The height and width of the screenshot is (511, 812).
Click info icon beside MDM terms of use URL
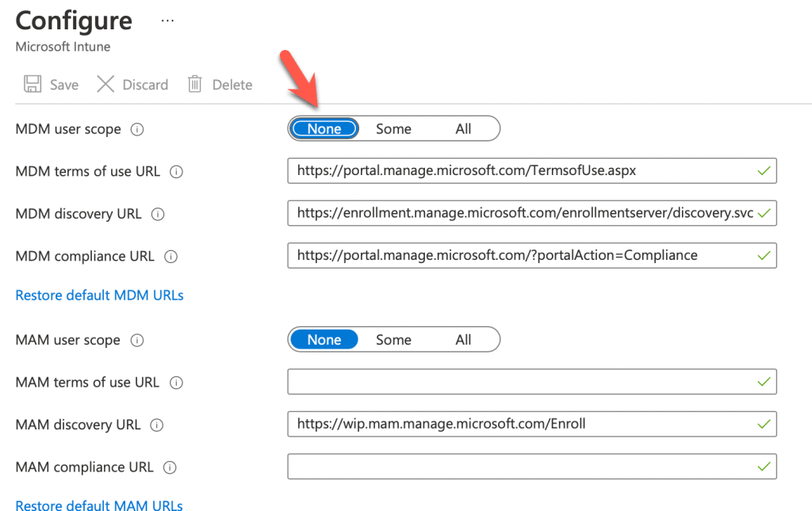[176, 171]
